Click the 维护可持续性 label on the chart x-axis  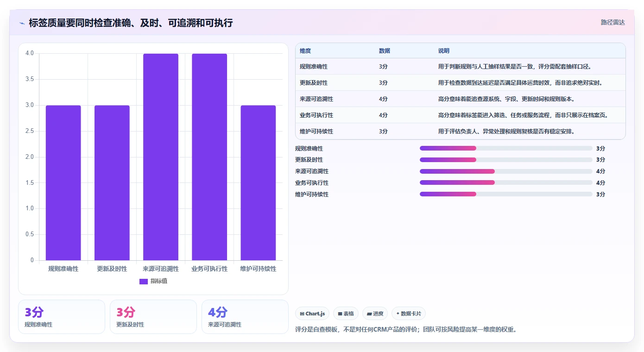[x=258, y=269]
